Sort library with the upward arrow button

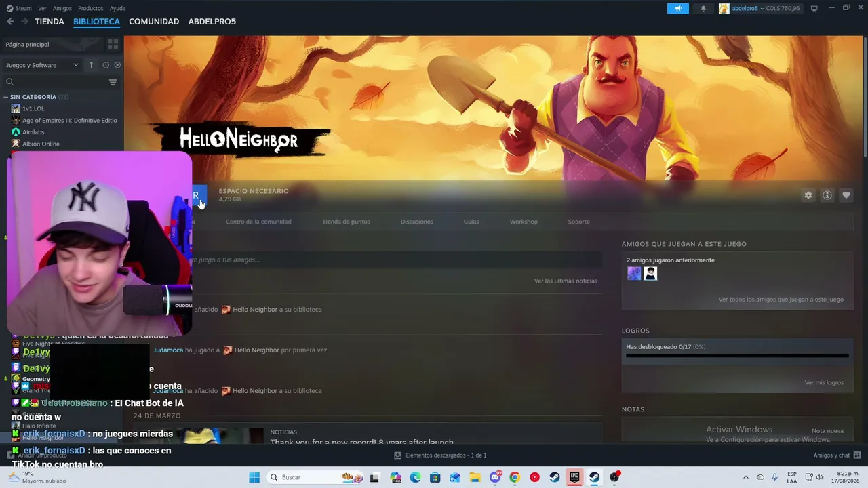[91, 65]
